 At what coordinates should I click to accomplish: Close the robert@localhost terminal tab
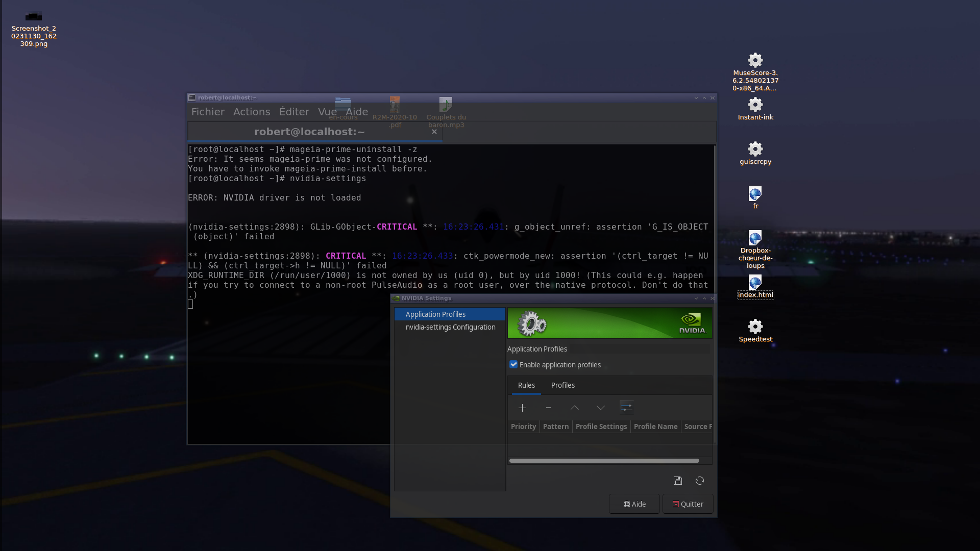[434, 132]
